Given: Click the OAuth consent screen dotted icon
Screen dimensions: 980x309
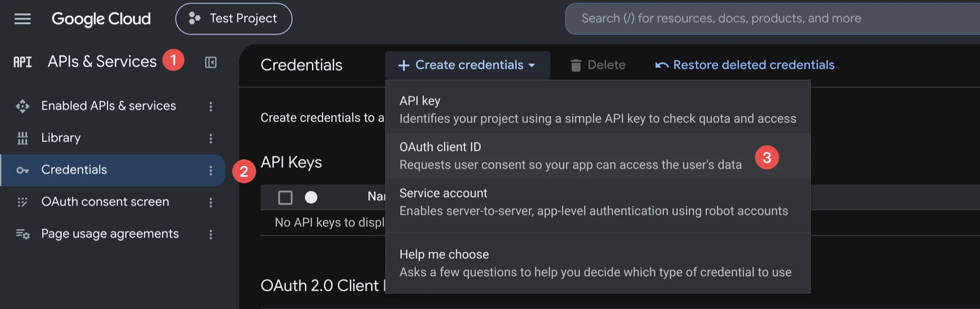Looking at the screenshot, I should (x=23, y=202).
